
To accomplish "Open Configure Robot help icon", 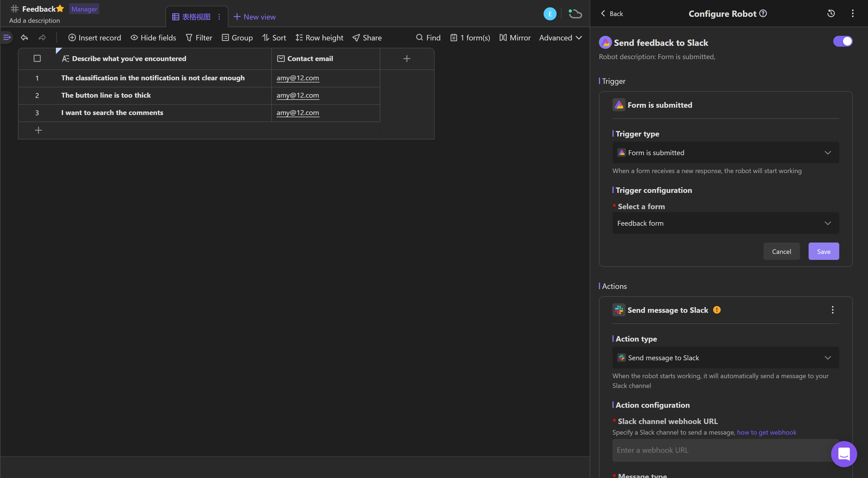I will tap(763, 14).
